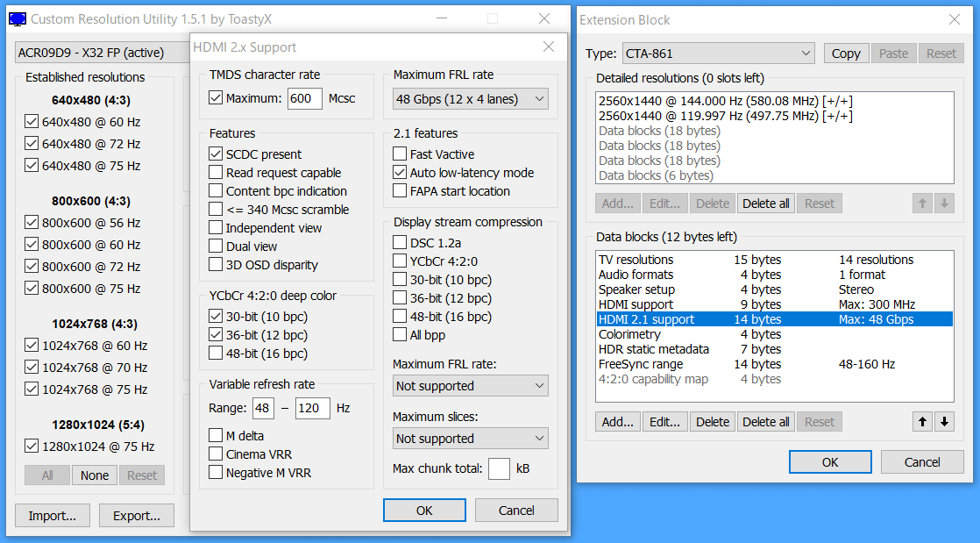Enable YCbCr 4:2:0 48-bit (16 bpc) deep color
This screenshot has height=543, width=980.
click(x=216, y=353)
